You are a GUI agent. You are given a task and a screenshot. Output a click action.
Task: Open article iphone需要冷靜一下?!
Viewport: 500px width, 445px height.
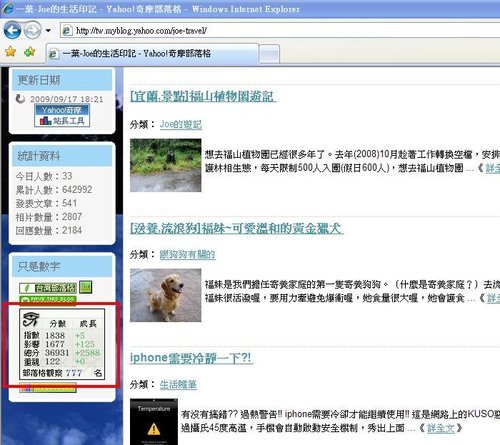(x=192, y=358)
